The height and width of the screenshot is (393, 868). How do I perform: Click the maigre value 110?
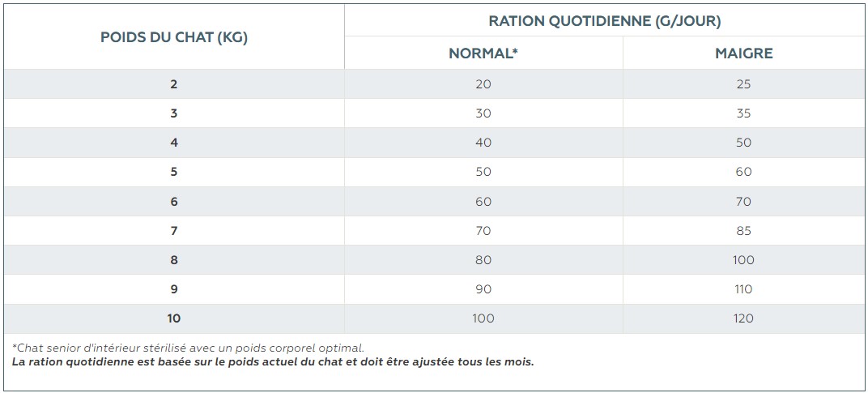tap(743, 289)
